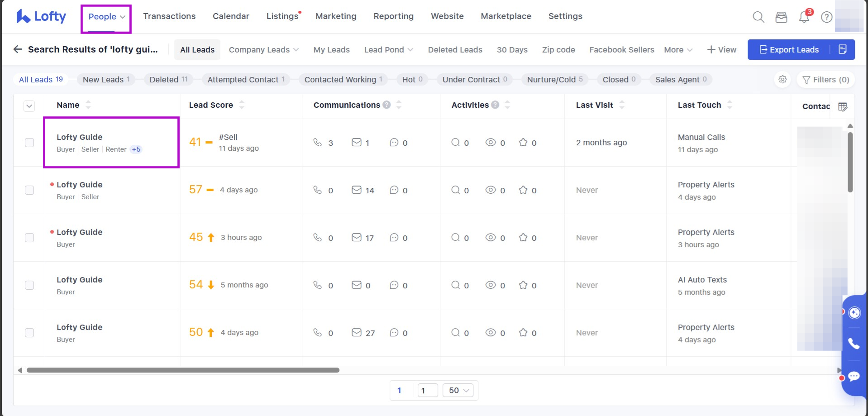Open the floating phone dialer icon
Screen dimensions: 868x416
pyautogui.click(x=854, y=344)
